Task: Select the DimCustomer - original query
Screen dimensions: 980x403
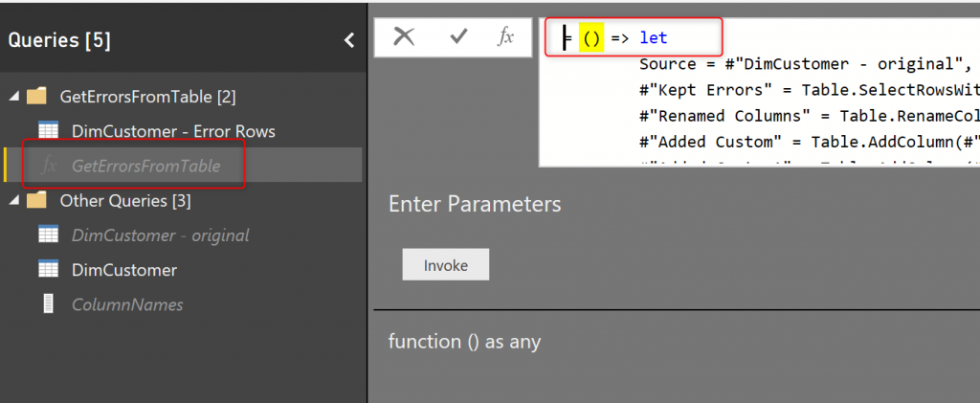Action: tap(160, 235)
